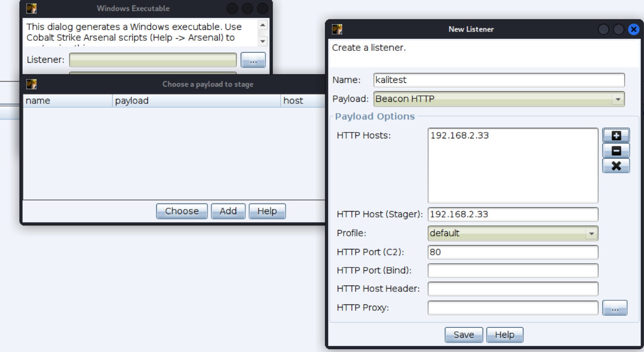Click Cobalt Strike icon in New Listener title bar
The height and width of the screenshot is (352, 644).
(337, 29)
